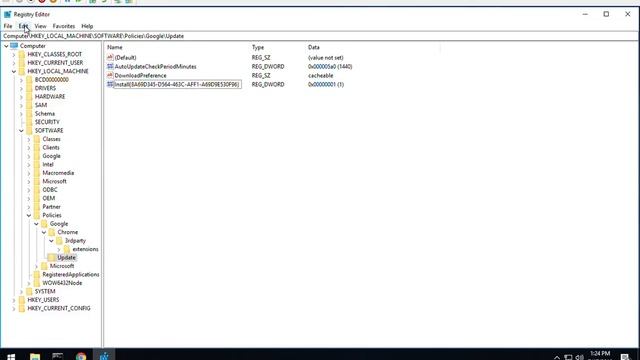Click the Install value rename field
The width and height of the screenshot is (640, 360).
point(177,84)
